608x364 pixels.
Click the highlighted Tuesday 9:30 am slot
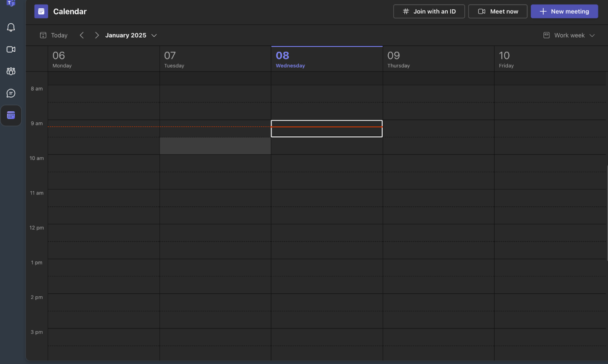[x=215, y=146]
